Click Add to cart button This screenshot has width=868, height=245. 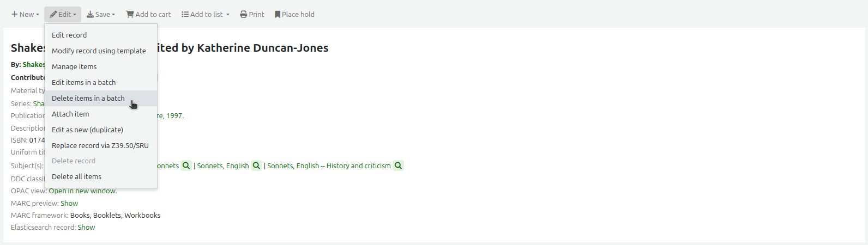coord(148,15)
